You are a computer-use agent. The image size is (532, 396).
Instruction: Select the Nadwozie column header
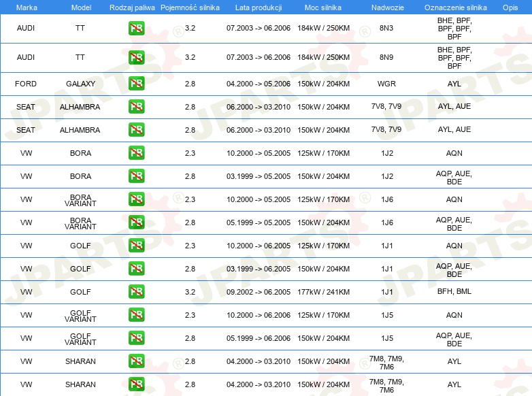(388, 7)
